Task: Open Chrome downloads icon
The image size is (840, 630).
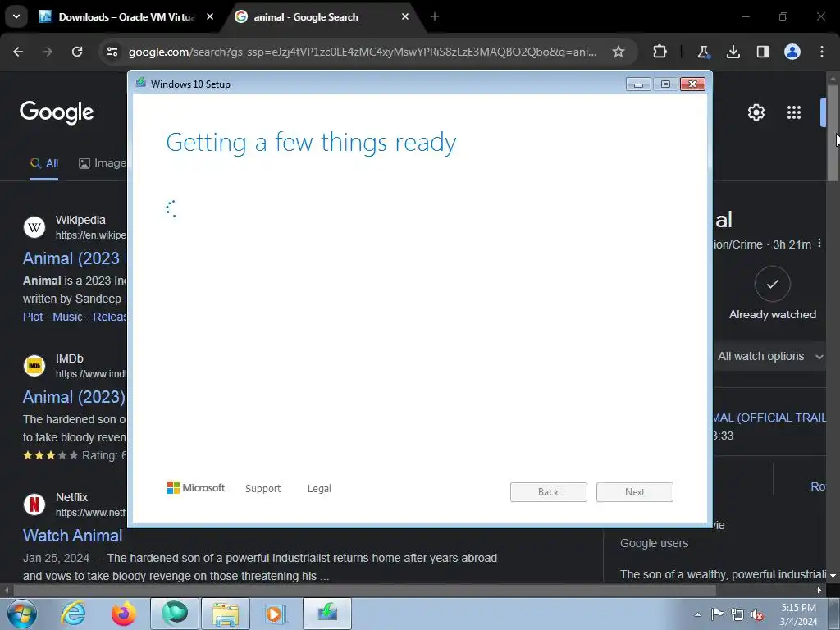Action: click(733, 52)
